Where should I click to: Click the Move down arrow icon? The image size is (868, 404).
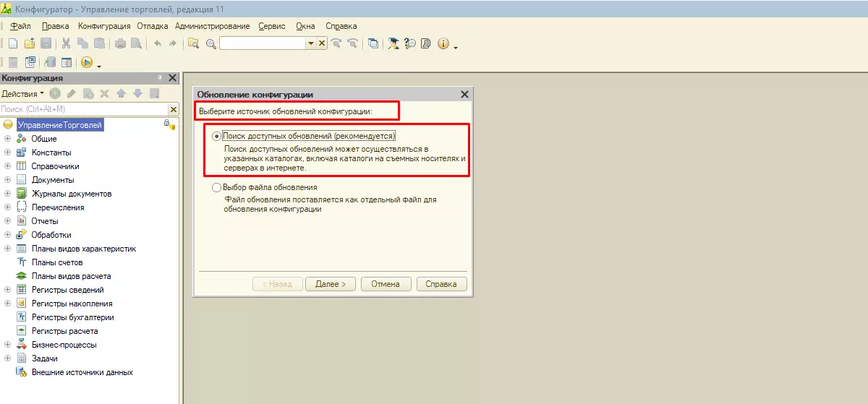137,93
